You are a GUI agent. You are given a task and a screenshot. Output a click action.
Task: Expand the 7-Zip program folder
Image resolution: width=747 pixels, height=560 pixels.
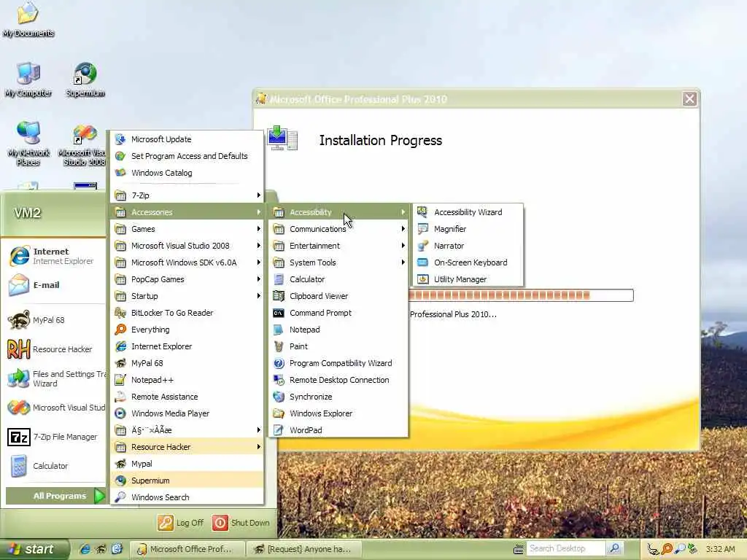tap(187, 195)
